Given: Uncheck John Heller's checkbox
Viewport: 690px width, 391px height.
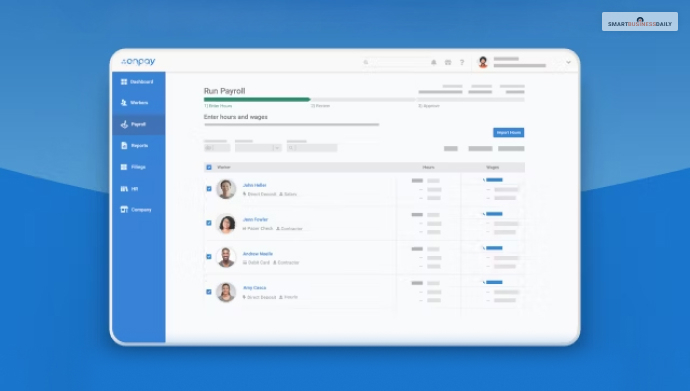Looking at the screenshot, I should click(209, 189).
